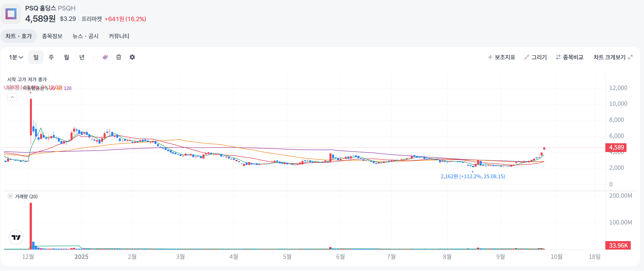Click the 12,000 price axis label
644x271 pixels.
[x=618, y=88]
